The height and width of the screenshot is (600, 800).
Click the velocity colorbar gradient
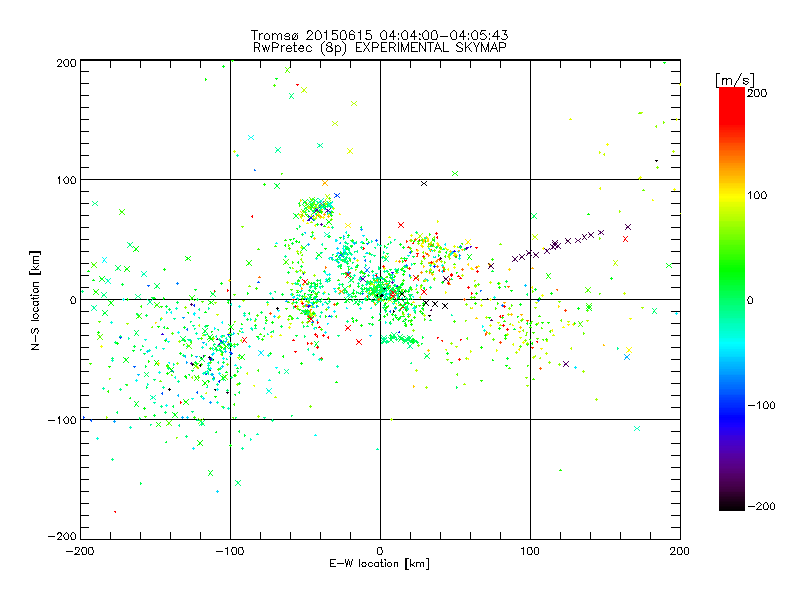coord(732,299)
